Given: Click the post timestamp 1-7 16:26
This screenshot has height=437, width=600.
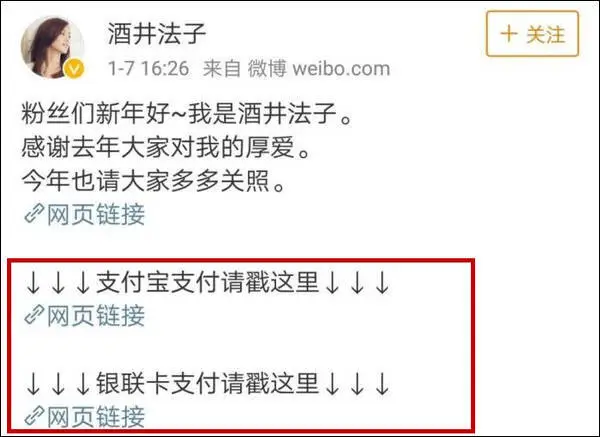Looking at the screenshot, I should pyautogui.click(x=148, y=69).
